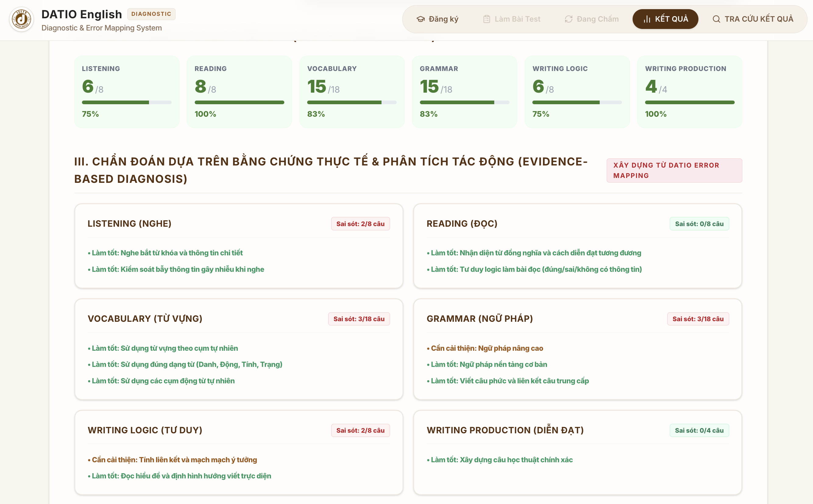Screen dimensions: 813x504
Task: Click the Listening 'Sai sót: 2/8 câu' badge
Action: (360, 224)
